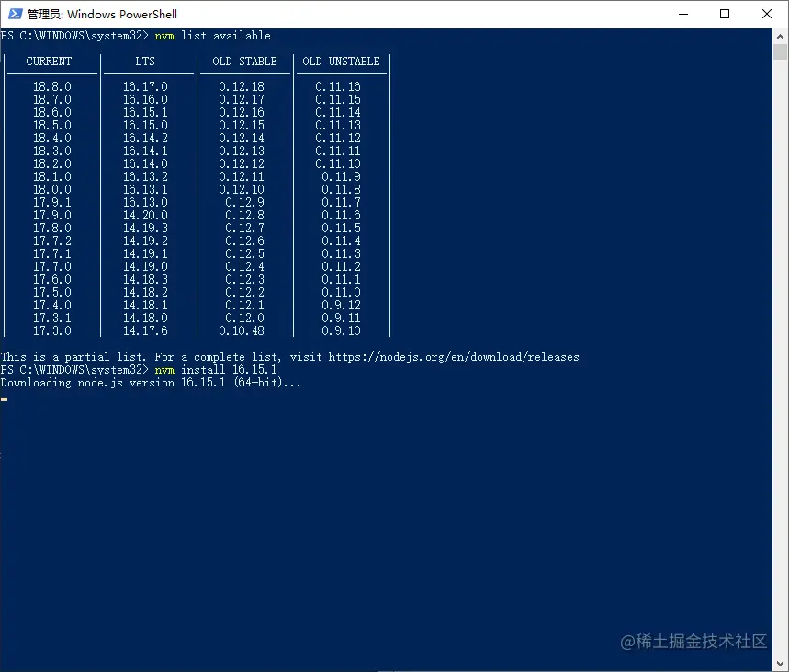Click the PowerShell icon in the title bar
The height and width of the screenshot is (672, 789).
tap(15, 14)
